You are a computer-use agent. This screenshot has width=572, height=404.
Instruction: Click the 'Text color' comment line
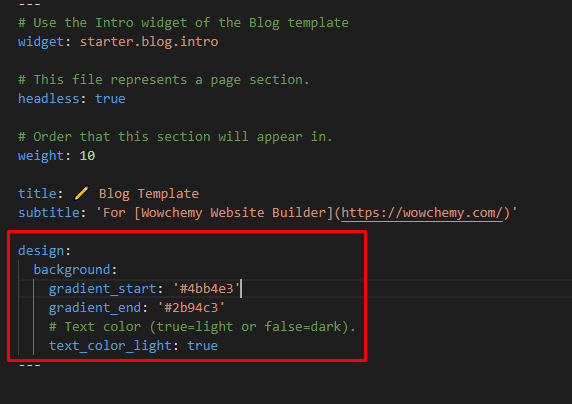click(202, 326)
